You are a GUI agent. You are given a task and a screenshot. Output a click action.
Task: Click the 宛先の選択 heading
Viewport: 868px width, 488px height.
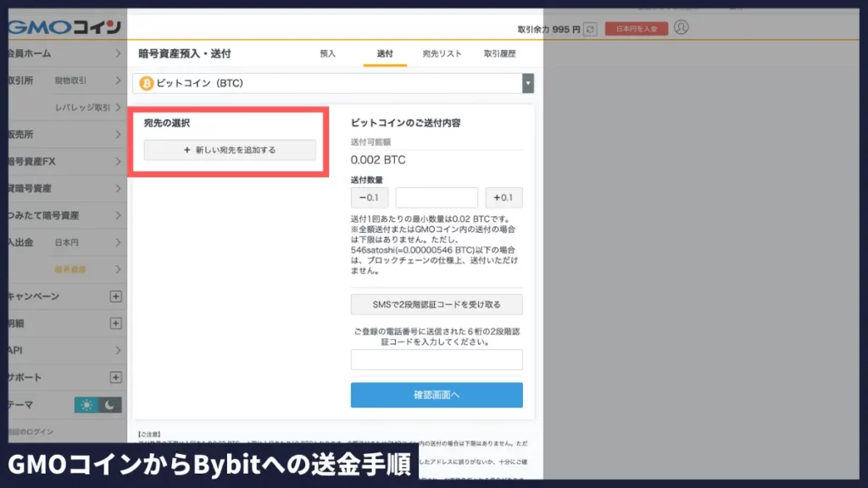pyautogui.click(x=167, y=123)
